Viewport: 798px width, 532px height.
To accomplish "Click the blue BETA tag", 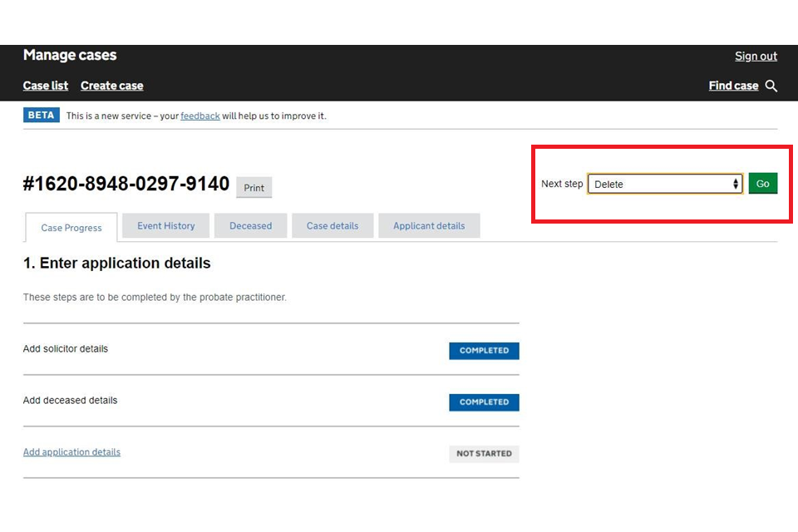I will [41, 116].
